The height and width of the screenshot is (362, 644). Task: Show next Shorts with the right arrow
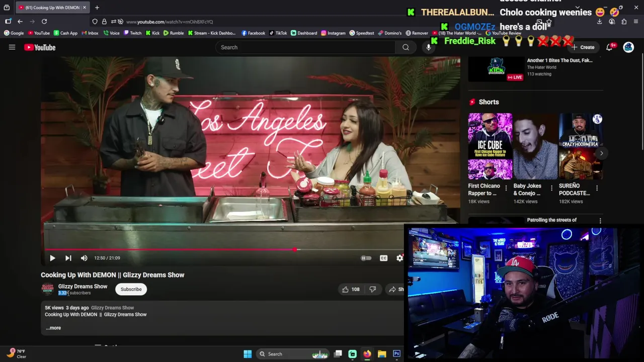coord(601,153)
